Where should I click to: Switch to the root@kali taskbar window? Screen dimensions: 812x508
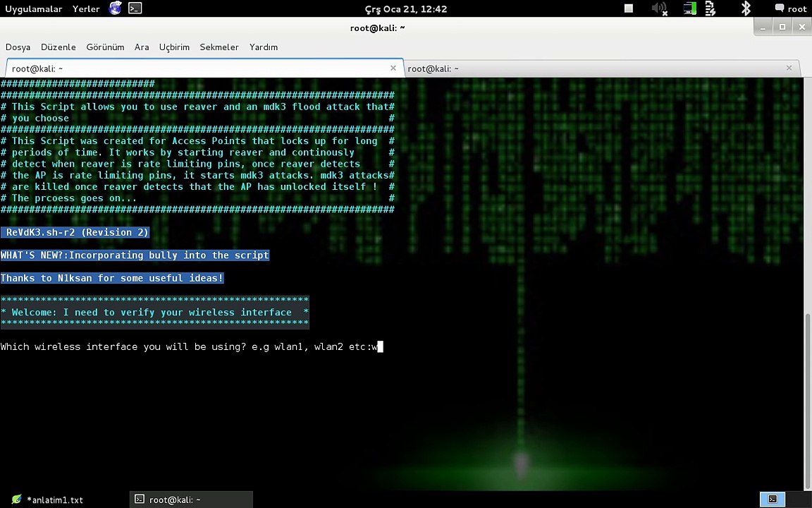(x=191, y=500)
